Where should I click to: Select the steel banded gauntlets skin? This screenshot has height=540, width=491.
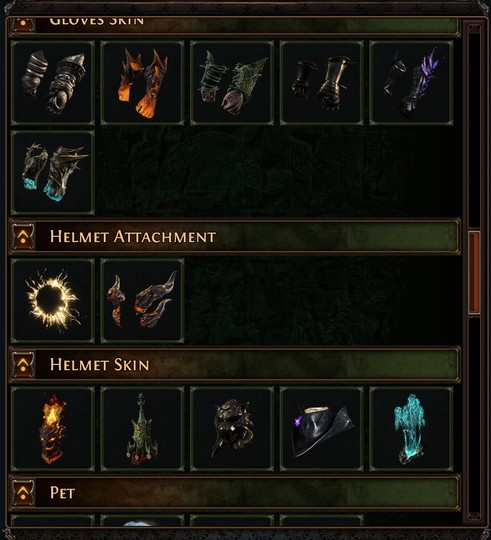click(x=53, y=83)
